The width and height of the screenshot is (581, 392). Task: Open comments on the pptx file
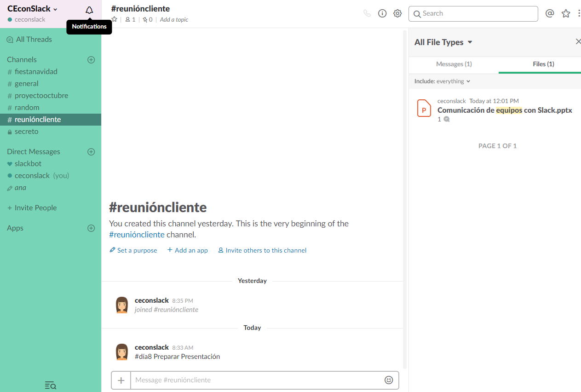tap(443, 119)
